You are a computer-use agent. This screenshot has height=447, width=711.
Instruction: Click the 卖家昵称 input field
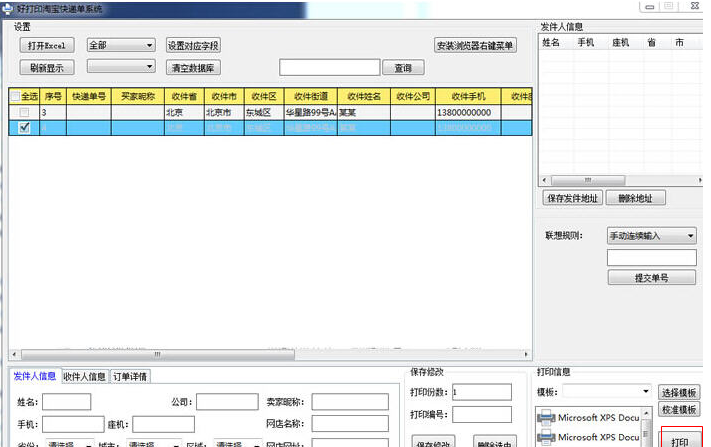pyautogui.click(x=350, y=402)
